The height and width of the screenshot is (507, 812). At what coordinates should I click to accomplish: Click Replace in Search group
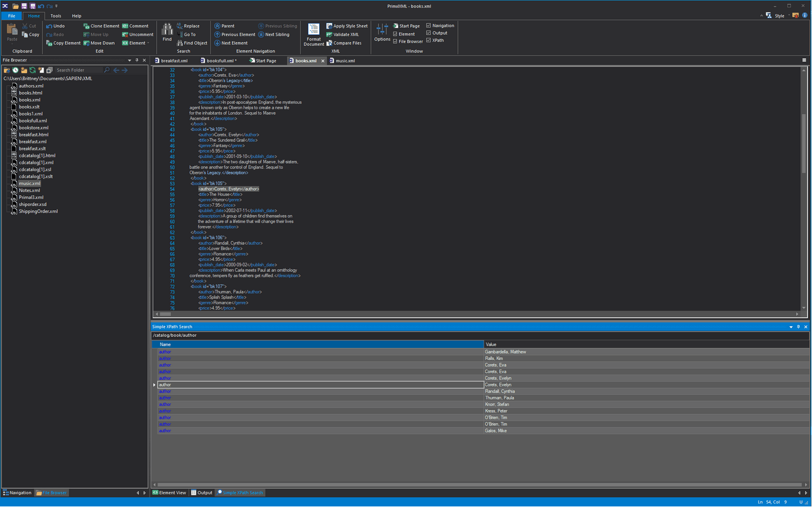click(188, 26)
